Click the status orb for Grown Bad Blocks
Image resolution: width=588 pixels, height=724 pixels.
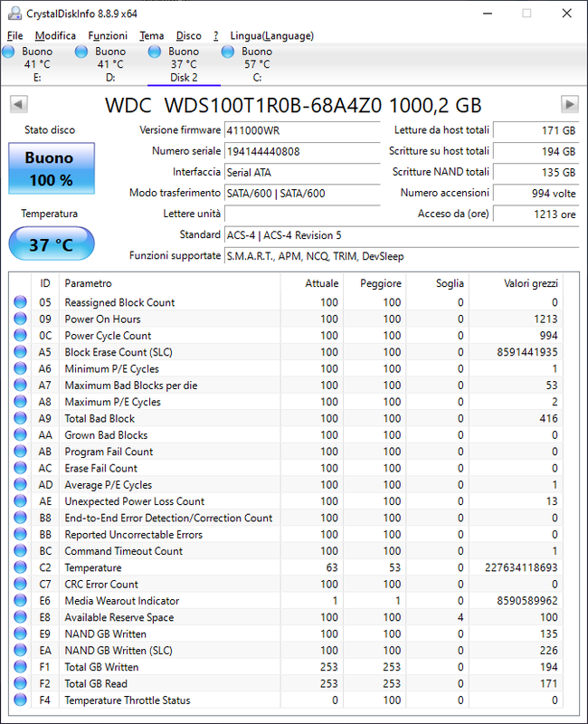coord(20,435)
